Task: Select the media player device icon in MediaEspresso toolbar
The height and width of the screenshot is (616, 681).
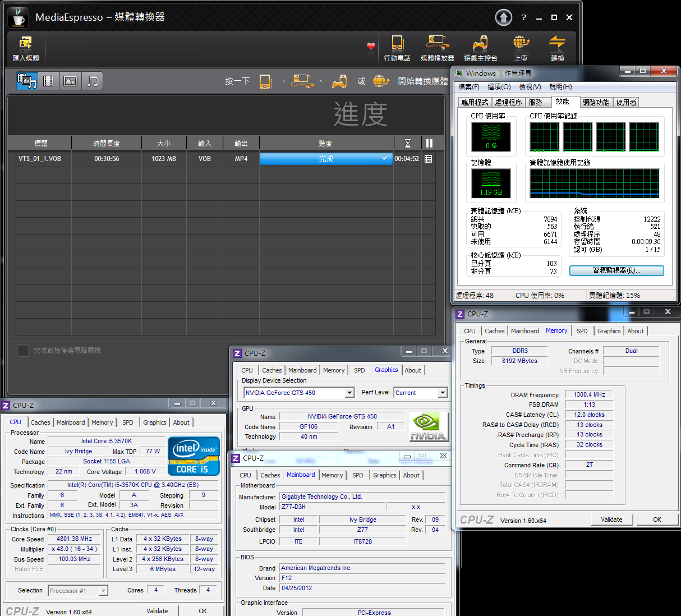Action: pos(438,48)
